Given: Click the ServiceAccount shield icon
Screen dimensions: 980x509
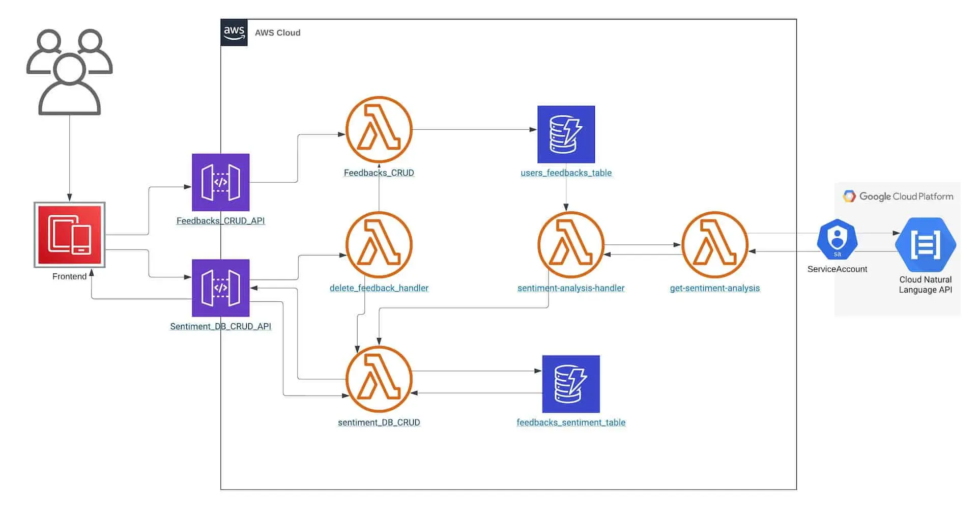Looking at the screenshot, I should click(837, 240).
